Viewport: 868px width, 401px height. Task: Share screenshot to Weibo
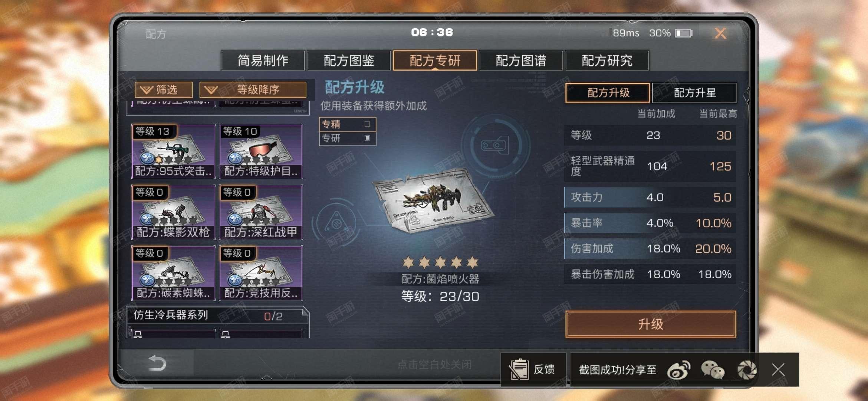(678, 370)
